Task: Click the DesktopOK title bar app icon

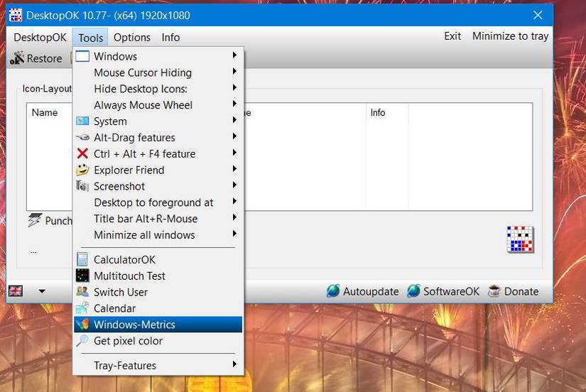Action: tap(16, 16)
